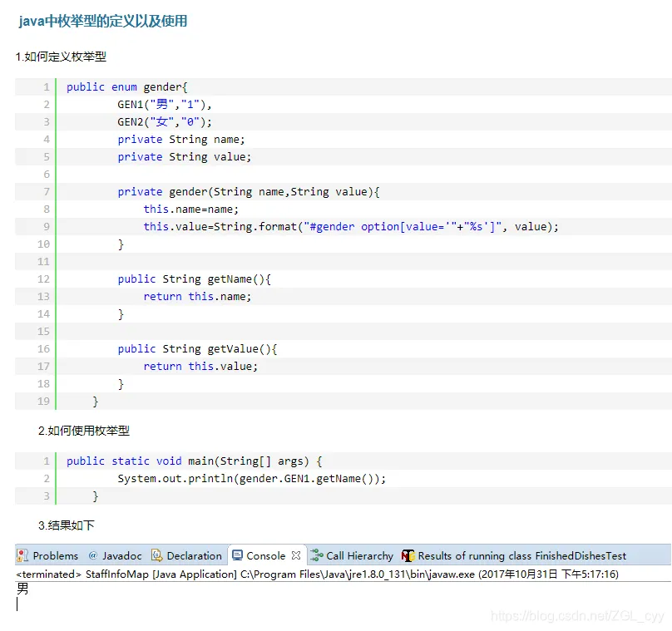Open the Problems tab
Screen dimensions: 672x631
click(47, 555)
